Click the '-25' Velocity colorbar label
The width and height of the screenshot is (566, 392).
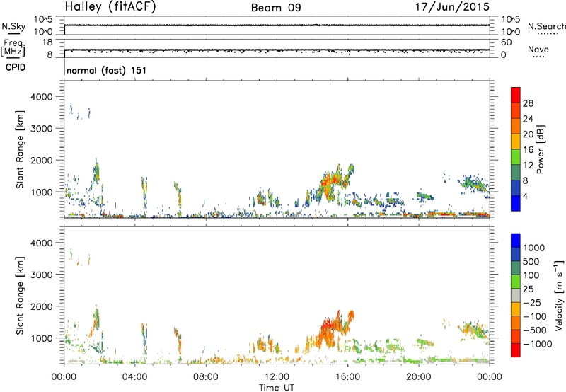(x=532, y=303)
